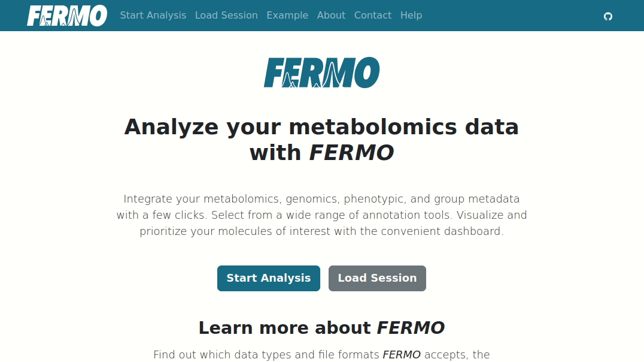Go to the Example page
644x362 pixels.
coord(287,15)
